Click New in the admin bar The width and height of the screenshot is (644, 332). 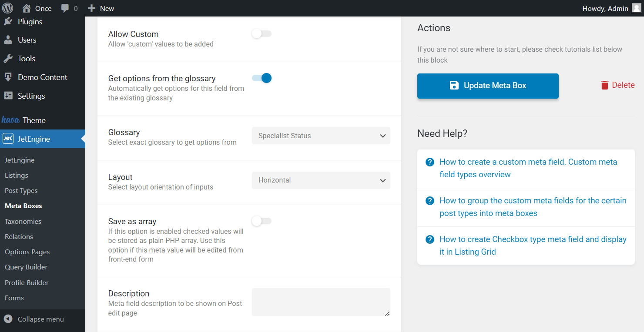(107, 8)
